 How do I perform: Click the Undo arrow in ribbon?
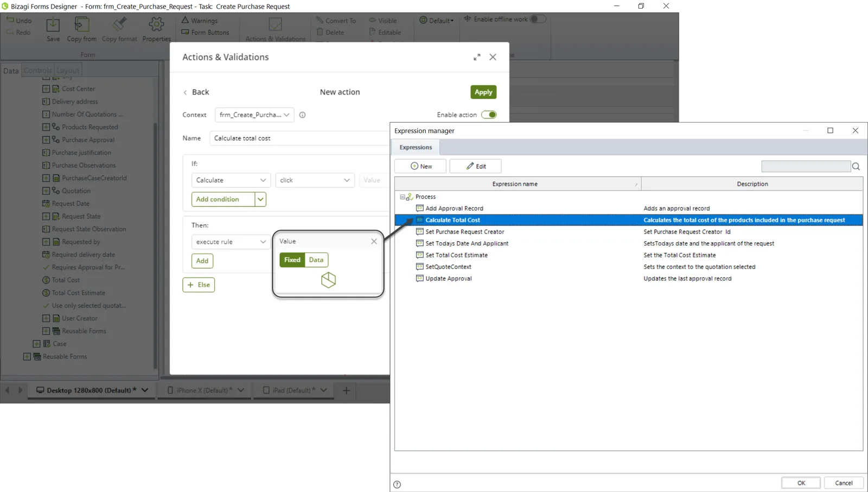point(10,20)
